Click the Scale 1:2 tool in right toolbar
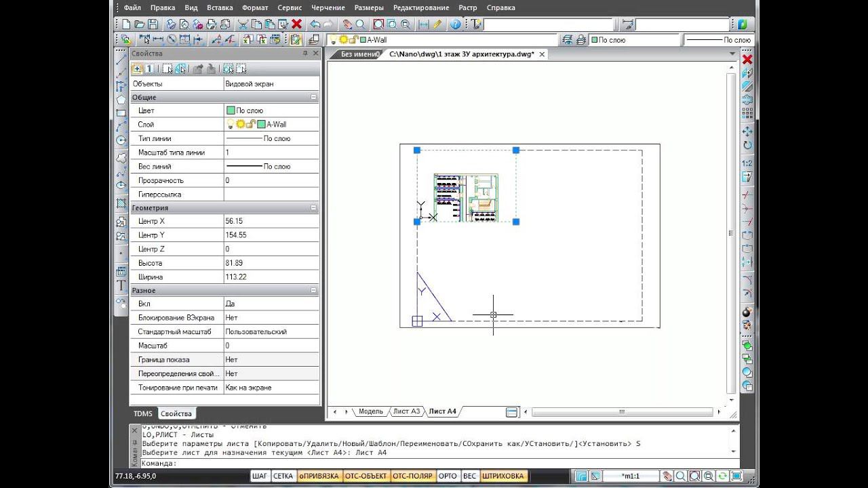Image resolution: width=868 pixels, height=488 pixels. [x=747, y=163]
